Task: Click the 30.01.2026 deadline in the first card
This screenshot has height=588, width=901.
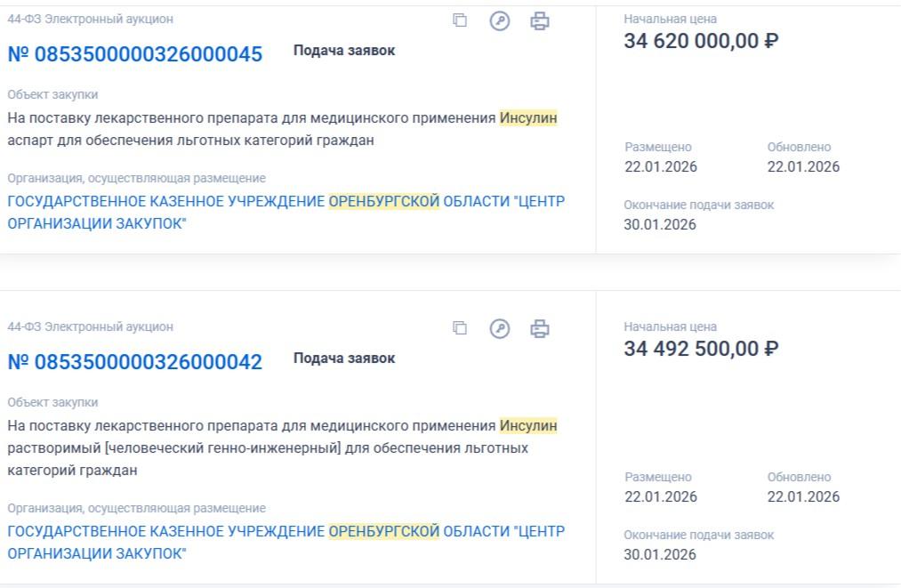Action: point(660,224)
